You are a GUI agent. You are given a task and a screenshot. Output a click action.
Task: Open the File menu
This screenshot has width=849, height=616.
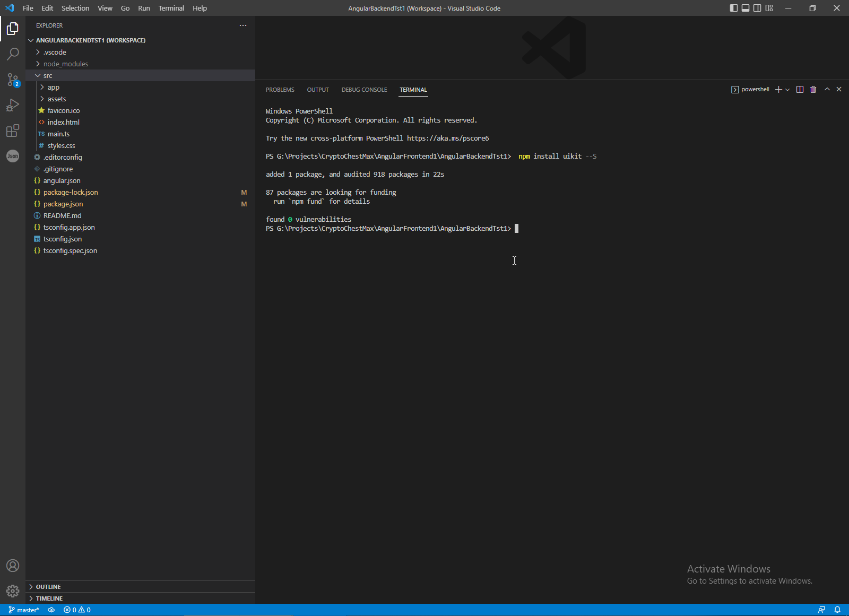click(x=28, y=8)
